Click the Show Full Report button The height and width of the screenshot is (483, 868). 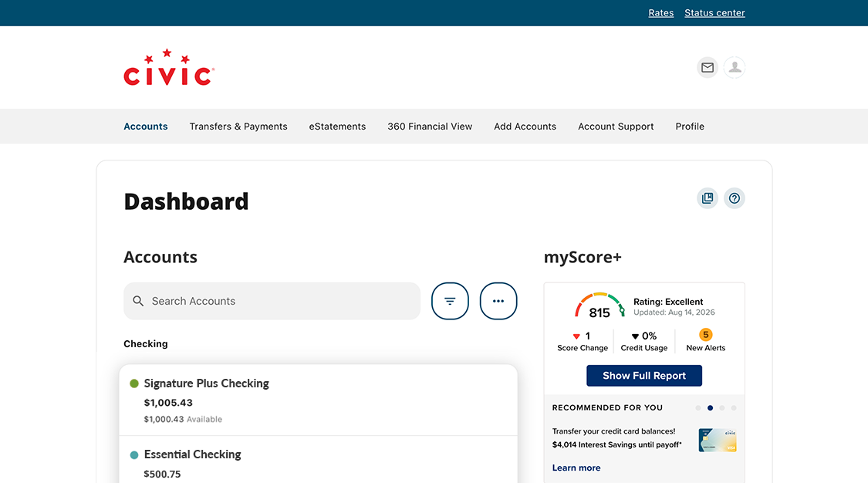coord(644,376)
